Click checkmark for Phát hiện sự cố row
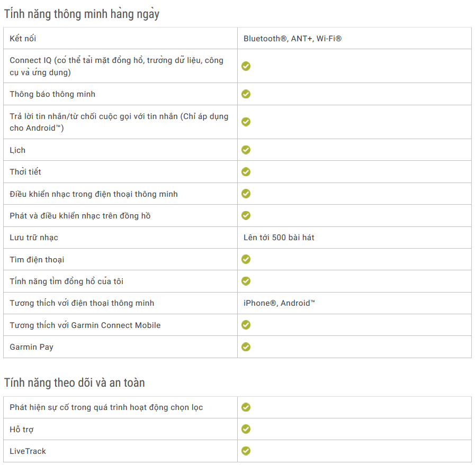 point(246,407)
